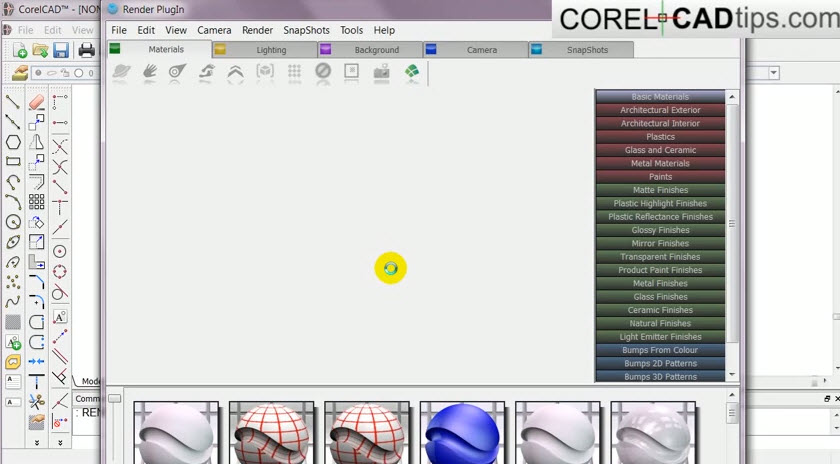
Task: Click the hand icon in materials toolbar
Action: pyautogui.click(x=149, y=72)
